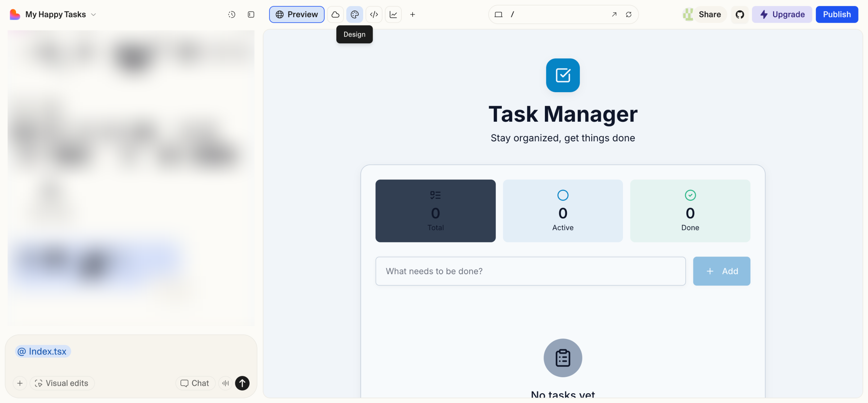Start voice input with microphone icon
868x403 pixels.
[225, 383]
